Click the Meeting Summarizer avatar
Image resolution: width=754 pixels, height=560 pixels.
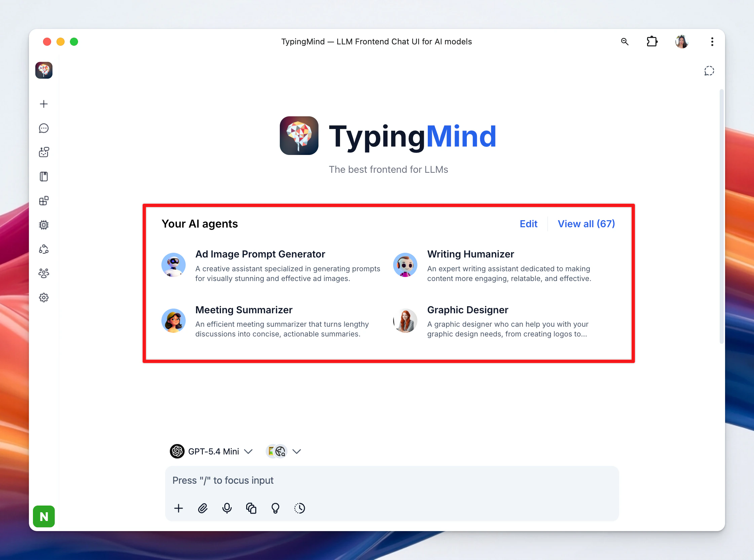tap(173, 320)
